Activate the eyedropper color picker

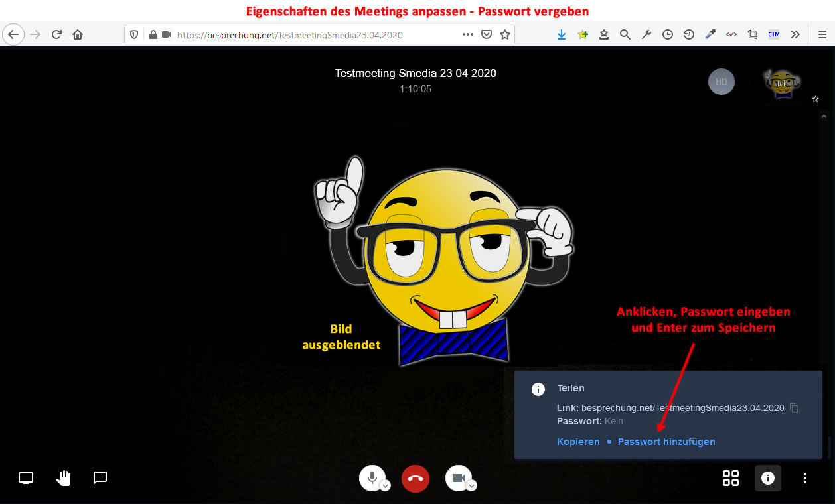(710, 34)
